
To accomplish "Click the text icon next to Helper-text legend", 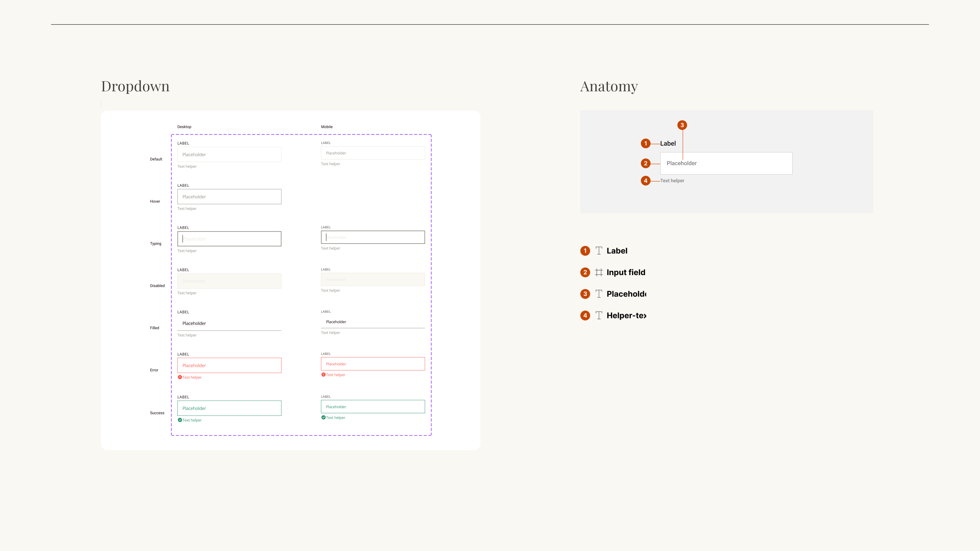I will pos(599,315).
